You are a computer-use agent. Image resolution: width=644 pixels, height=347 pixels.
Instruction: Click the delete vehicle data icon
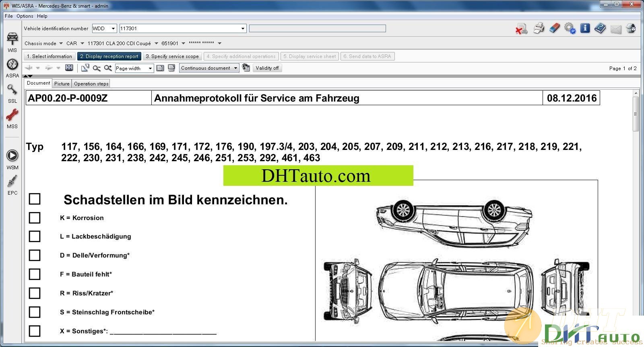pyautogui.click(x=522, y=29)
